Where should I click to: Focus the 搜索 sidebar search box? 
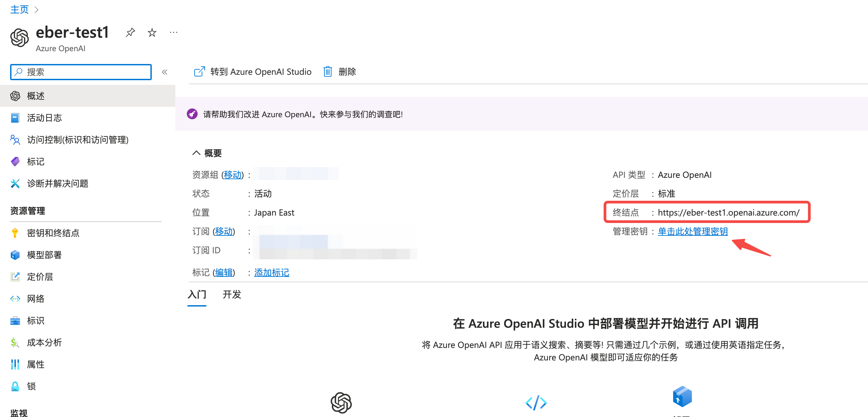pyautogui.click(x=81, y=72)
